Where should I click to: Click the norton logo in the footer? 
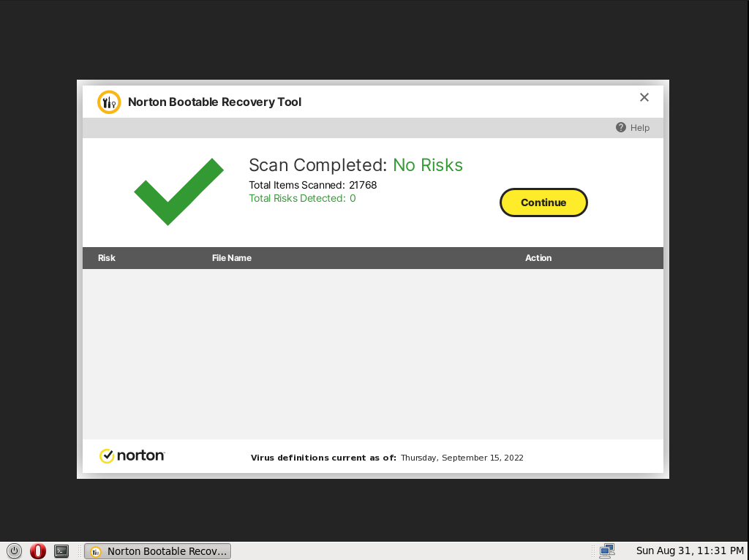click(132, 456)
